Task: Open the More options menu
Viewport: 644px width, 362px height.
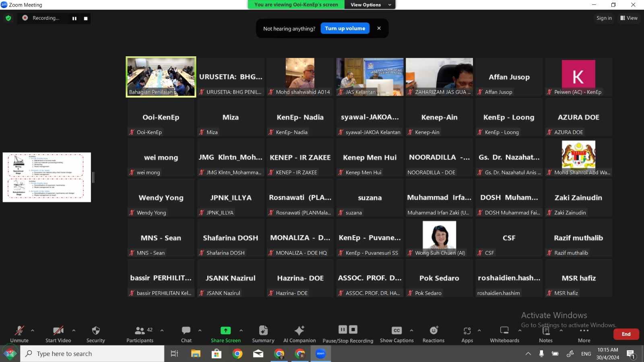Action: click(584, 334)
